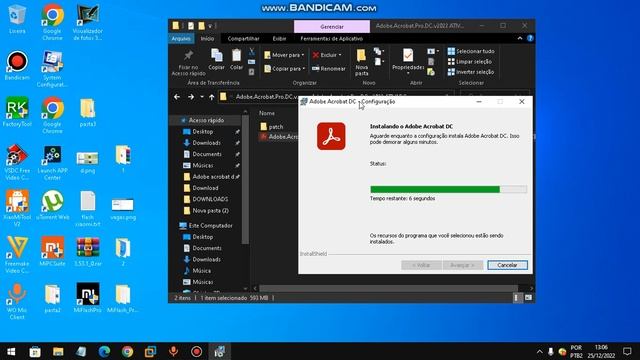Select the WO Mic Client desktop icon

[17, 301]
